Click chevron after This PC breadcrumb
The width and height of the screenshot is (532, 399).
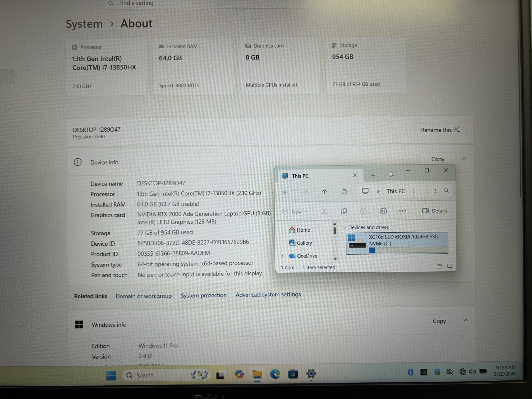(414, 191)
